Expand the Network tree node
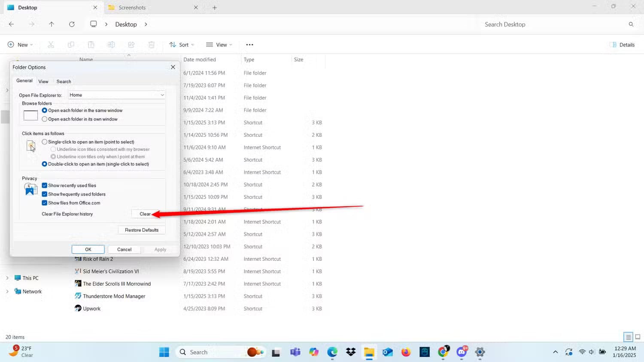The width and height of the screenshot is (644, 362). pyautogui.click(x=7, y=291)
